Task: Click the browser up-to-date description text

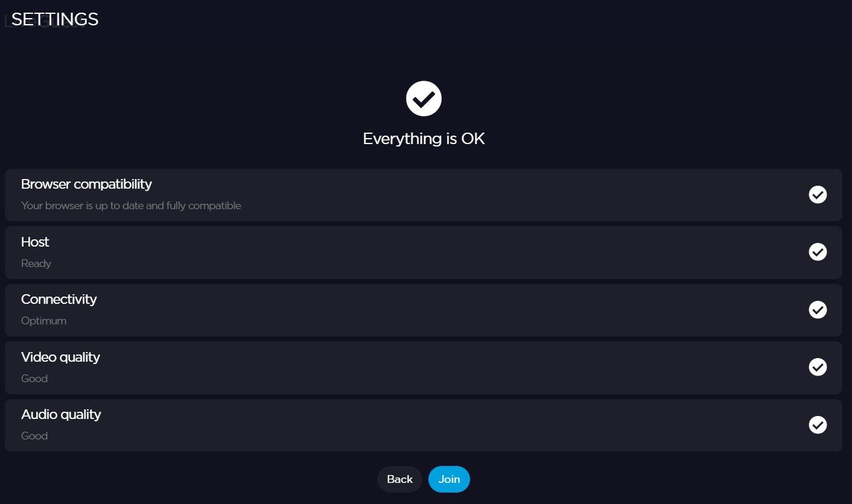Action: click(131, 206)
